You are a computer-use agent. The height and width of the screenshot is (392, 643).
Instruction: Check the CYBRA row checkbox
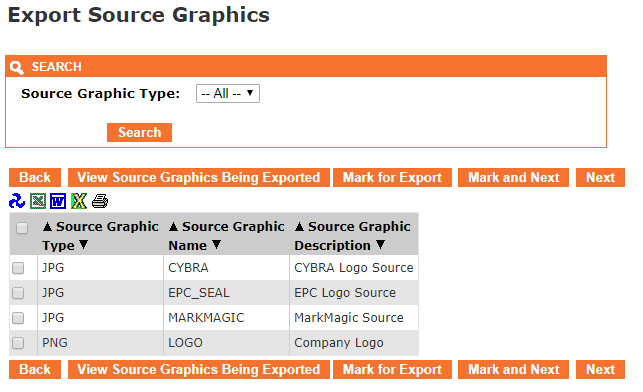point(18,268)
